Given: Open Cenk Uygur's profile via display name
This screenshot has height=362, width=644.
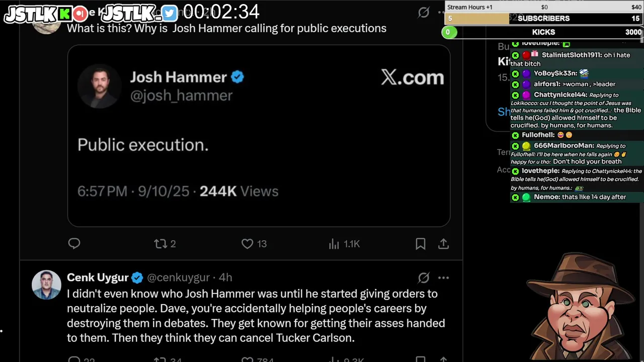Looking at the screenshot, I should click(98, 278).
